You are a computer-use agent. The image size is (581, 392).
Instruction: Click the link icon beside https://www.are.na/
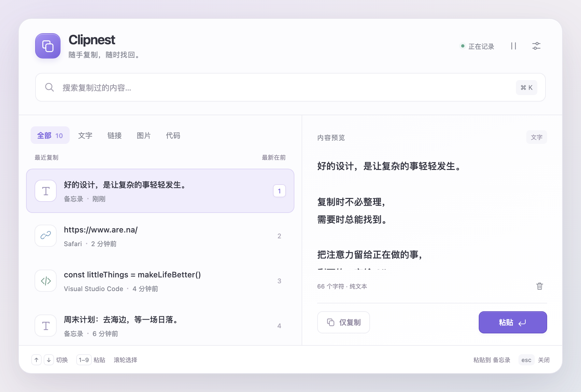pyautogui.click(x=46, y=235)
